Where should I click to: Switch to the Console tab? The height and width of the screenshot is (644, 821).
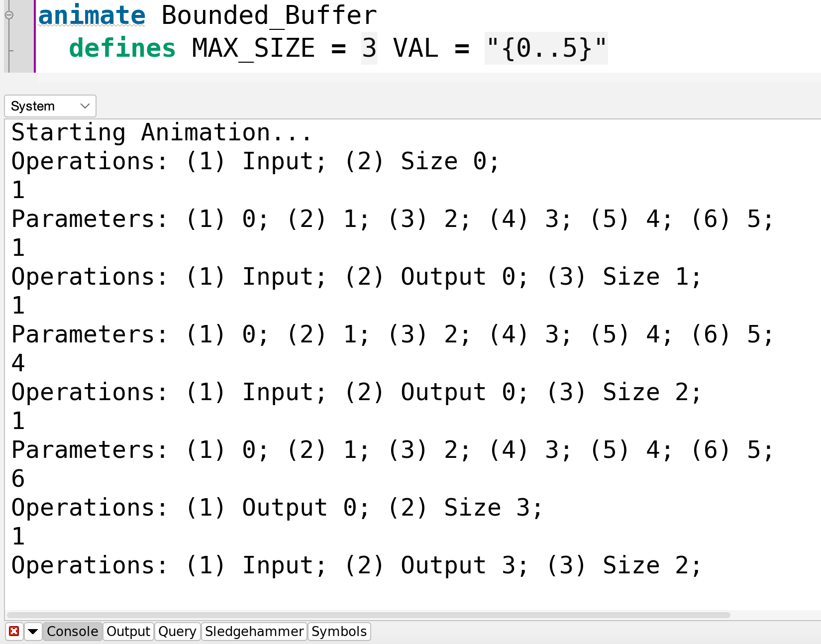(x=73, y=632)
